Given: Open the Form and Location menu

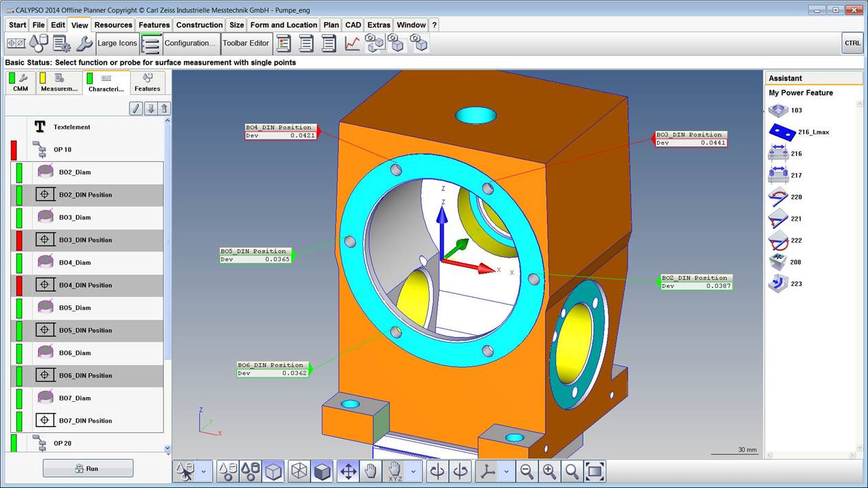Looking at the screenshot, I should pos(283,25).
